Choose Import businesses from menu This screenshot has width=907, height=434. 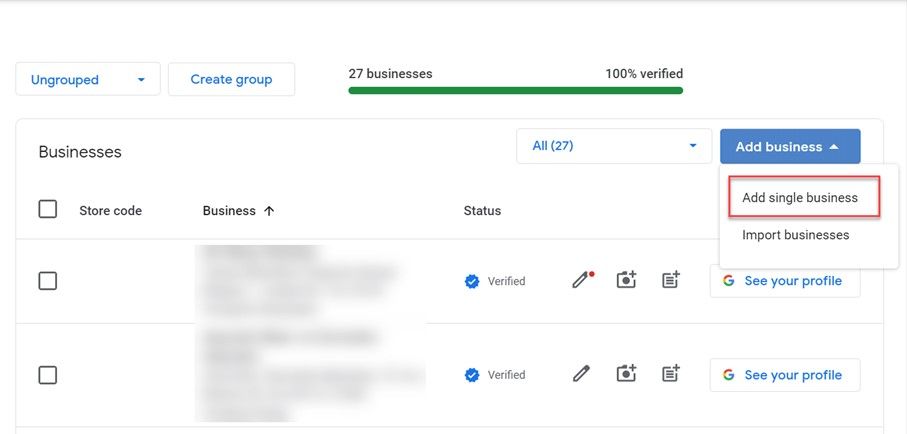point(795,235)
